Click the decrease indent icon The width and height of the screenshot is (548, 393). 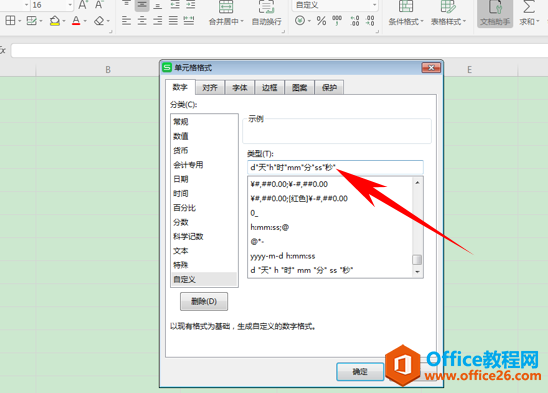pos(175,5)
